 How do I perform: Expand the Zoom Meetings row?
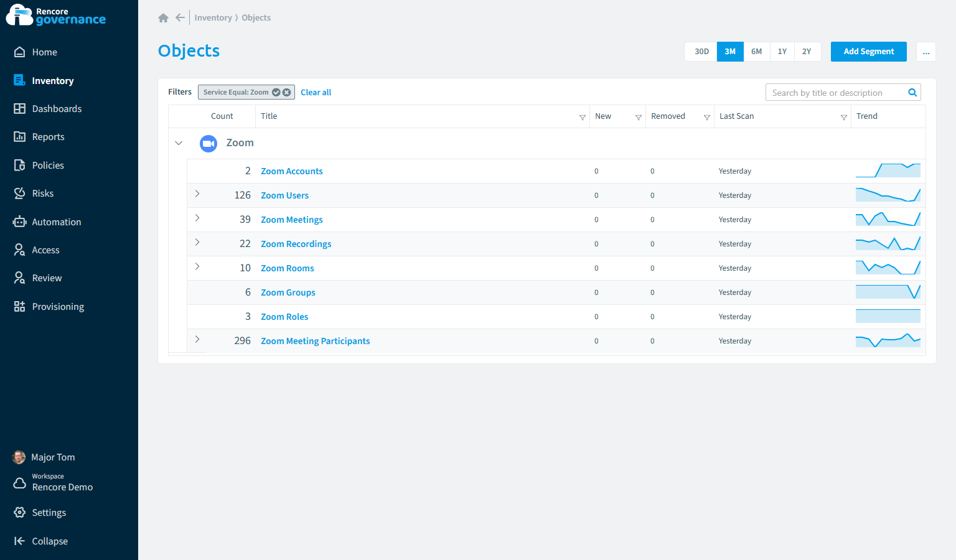pos(197,218)
